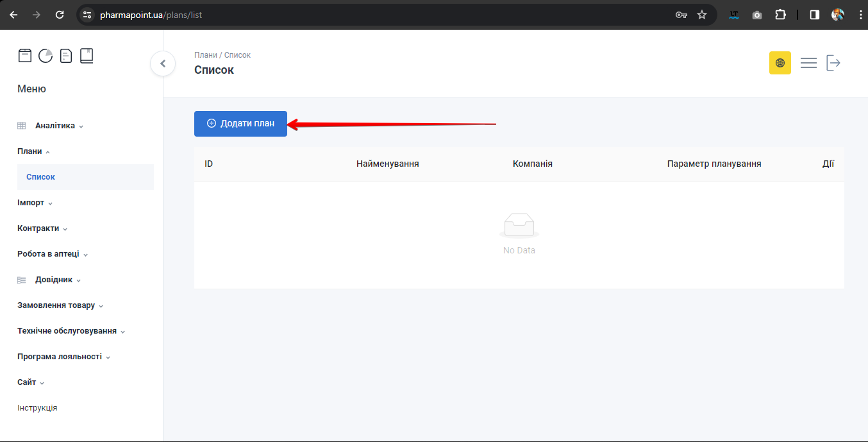Click the Додати план button
Screen dimensions: 868x442
240,124
